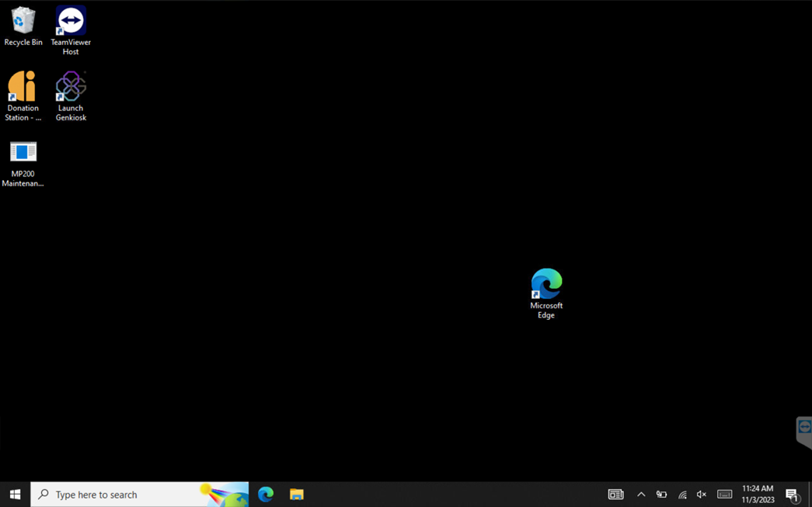This screenshot has width=812, height=507.
Task: Open the Action Center notifications icon
Action: (x=793, y=495)
